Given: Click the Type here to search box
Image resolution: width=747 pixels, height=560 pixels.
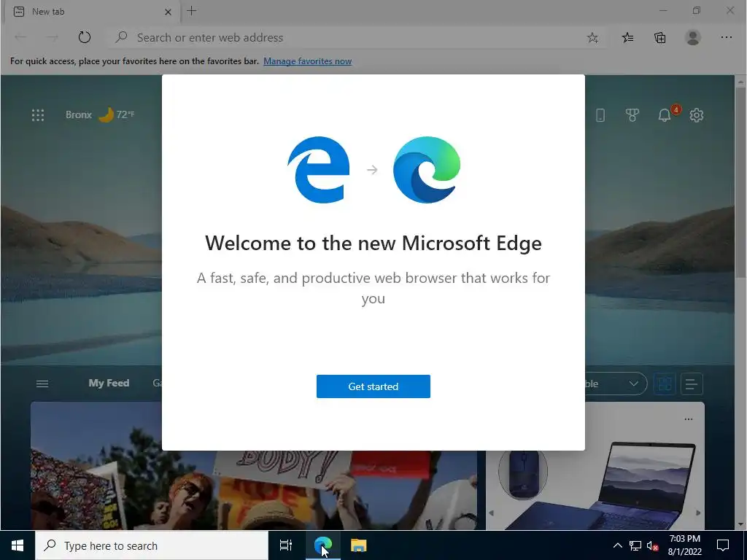Looking at the screenshot, I should [152, 545].
